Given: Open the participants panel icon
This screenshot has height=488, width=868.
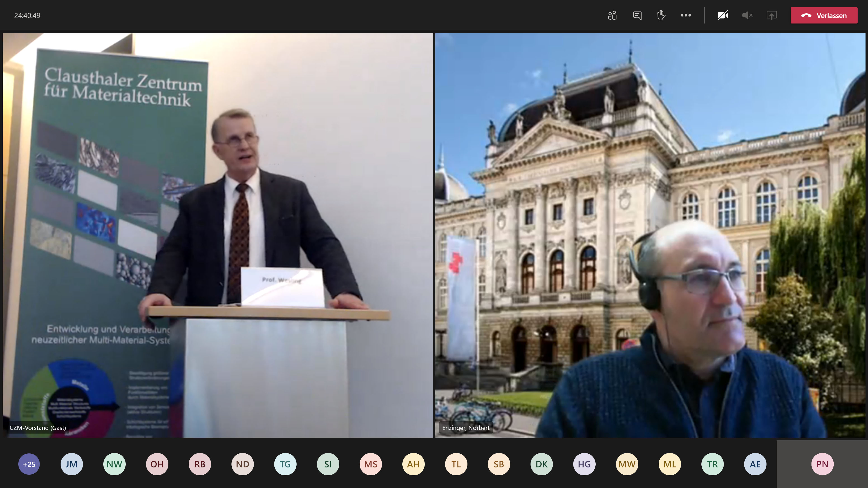Looking at the screenshot, I should pos(612,16).
